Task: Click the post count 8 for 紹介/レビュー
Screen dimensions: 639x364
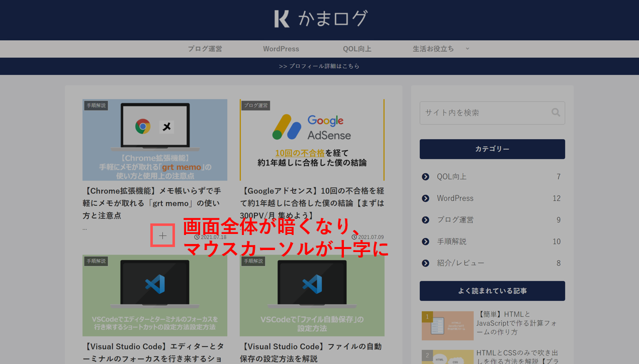Action: tap(559, 263)
